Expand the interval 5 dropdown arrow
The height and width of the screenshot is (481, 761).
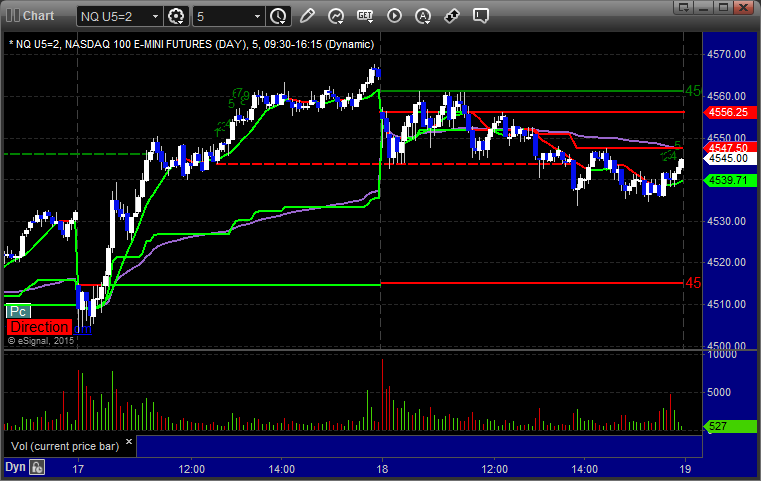point(258,17)
